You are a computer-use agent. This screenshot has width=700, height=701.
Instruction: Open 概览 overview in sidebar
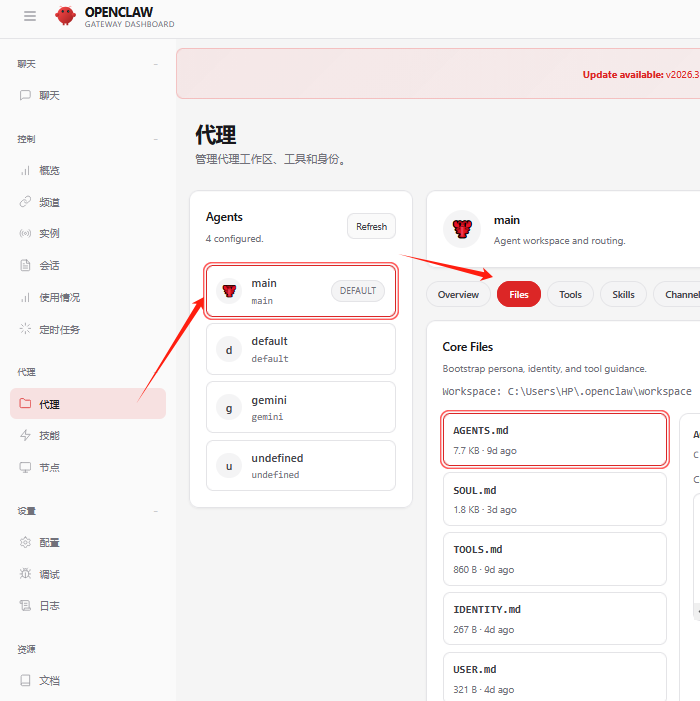[x=49, y=170]
